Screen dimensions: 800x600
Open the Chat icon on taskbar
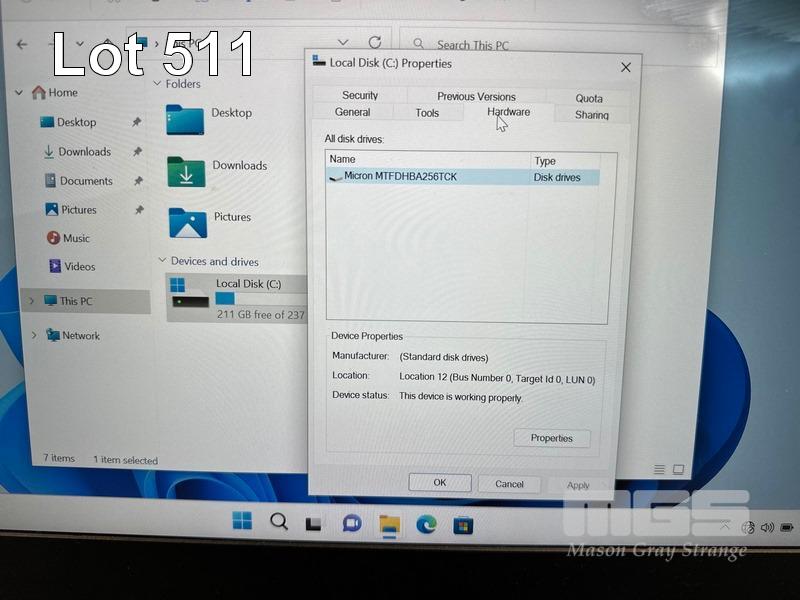coord(351,523)
